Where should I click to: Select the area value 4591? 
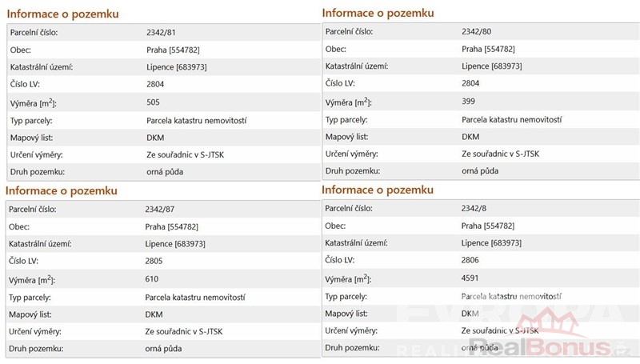point(472,278)
